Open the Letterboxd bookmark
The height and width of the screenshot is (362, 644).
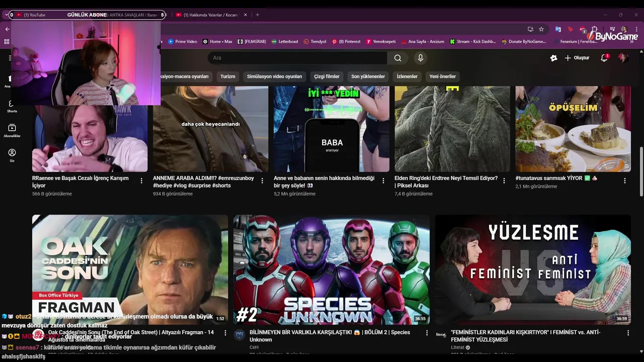point(284,42)
